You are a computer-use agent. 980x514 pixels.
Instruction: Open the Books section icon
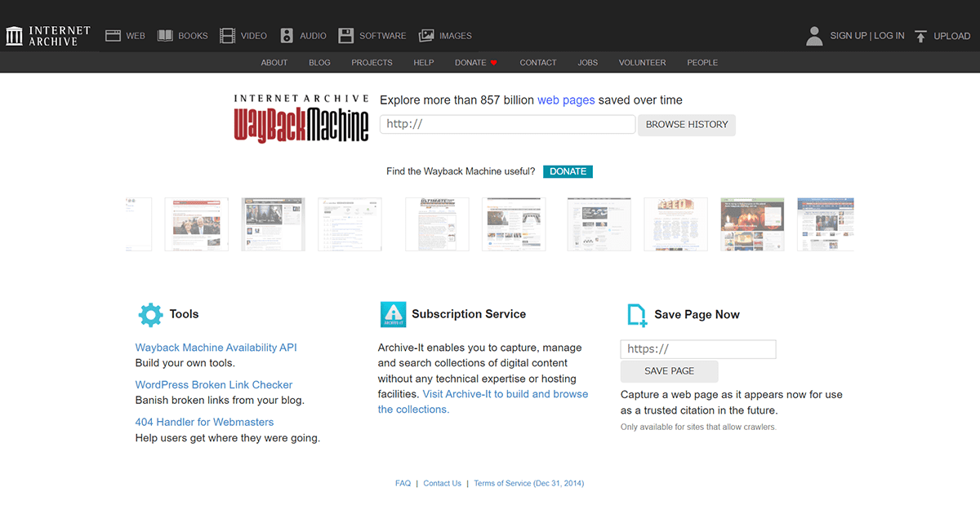pos(165,36)
